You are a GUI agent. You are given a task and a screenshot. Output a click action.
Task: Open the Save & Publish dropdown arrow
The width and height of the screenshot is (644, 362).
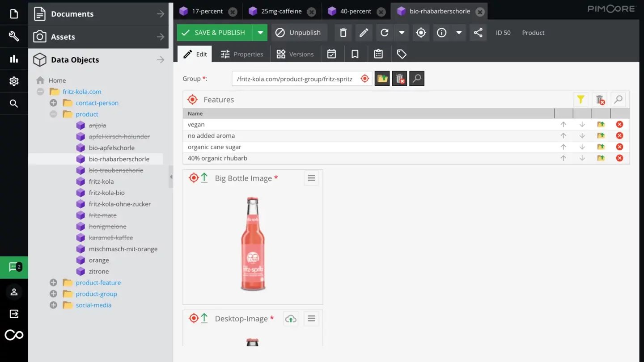(x=259, y=32)
